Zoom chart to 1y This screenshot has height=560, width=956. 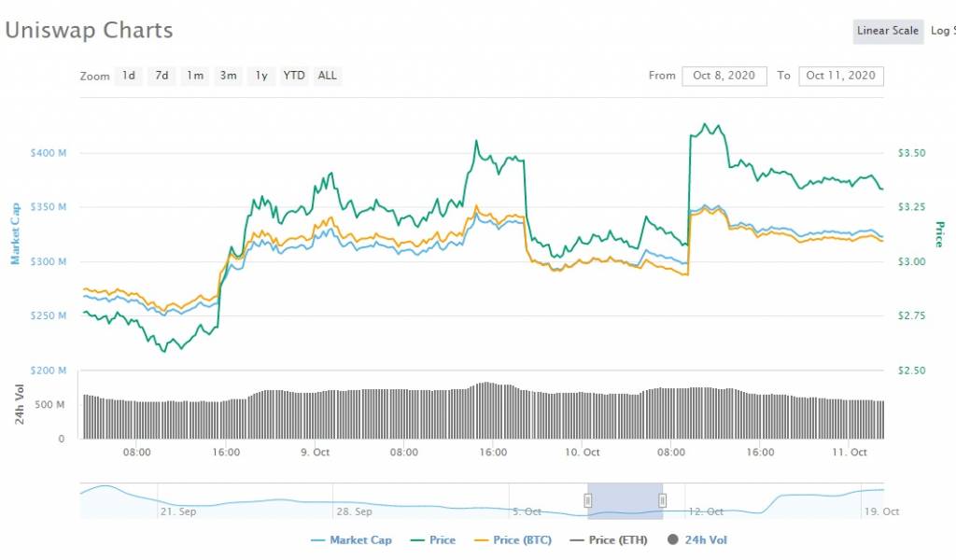[261, 76]
